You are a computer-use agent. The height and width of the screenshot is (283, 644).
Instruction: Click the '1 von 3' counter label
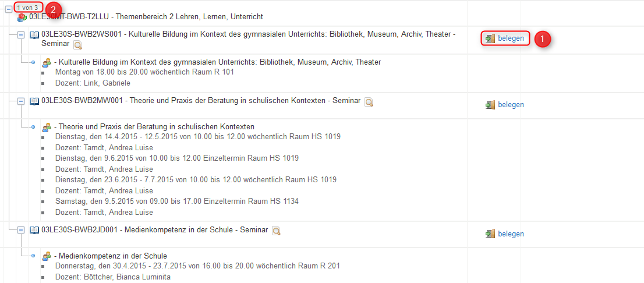coord(27,8)
